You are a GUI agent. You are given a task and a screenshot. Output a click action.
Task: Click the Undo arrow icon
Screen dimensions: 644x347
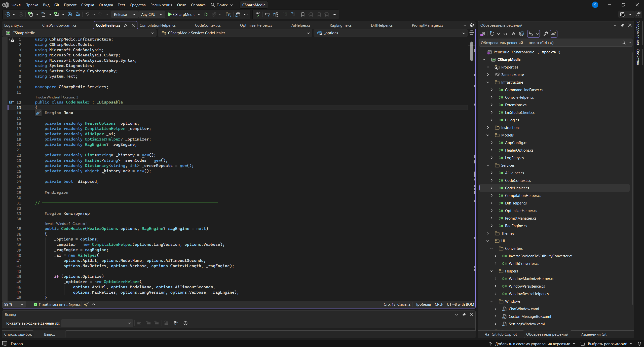coord(87,14)
